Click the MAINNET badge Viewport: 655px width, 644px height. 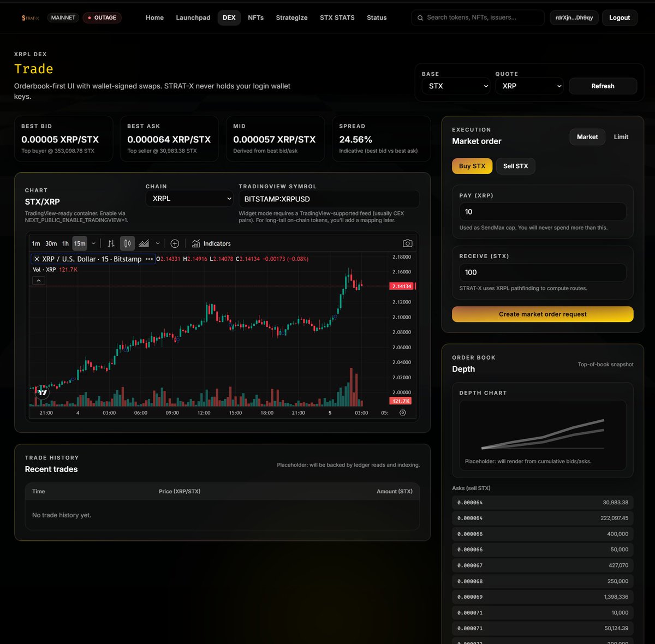pos(63,18)
